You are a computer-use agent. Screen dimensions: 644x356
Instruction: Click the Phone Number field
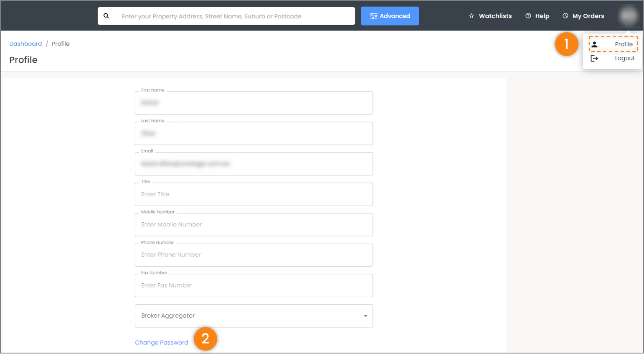(254, 255)
